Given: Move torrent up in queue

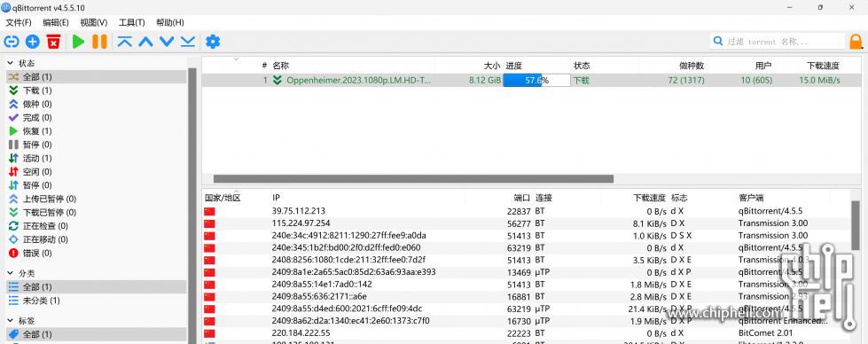Looking at the screenshot, I should click(145, 42).
